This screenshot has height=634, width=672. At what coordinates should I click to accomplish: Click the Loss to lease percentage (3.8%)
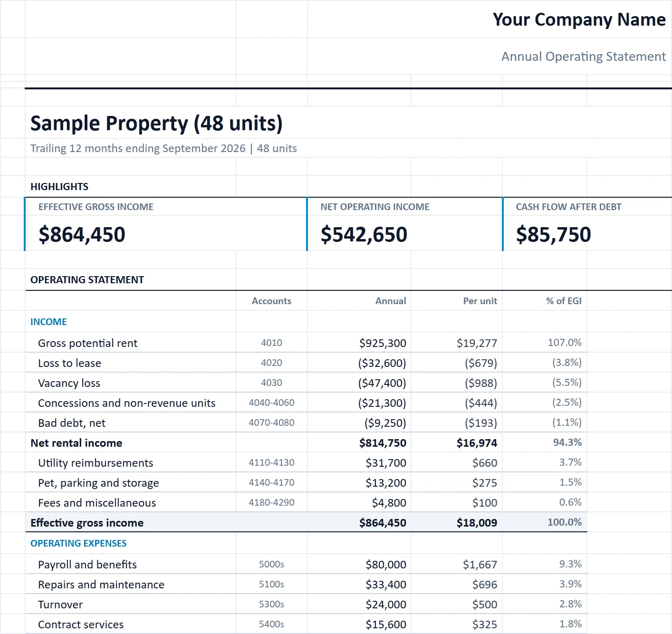pyautogui.click(x=566, y=362)
